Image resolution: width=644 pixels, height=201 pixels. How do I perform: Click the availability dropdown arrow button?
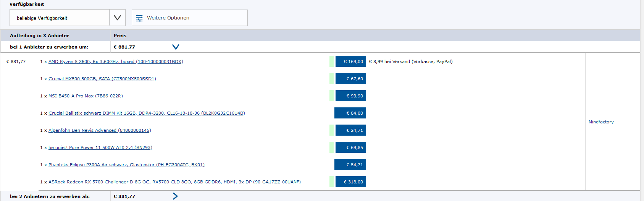[x=117, y=18]
